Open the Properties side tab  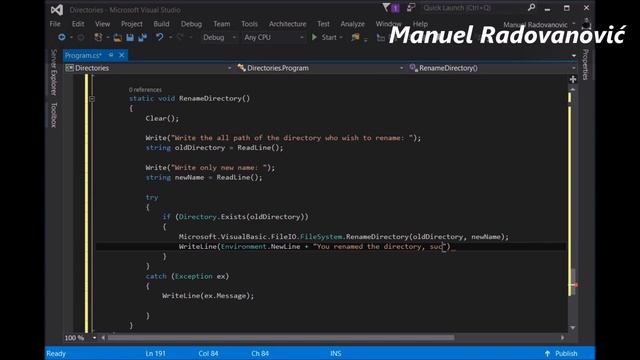click(585, 64)
